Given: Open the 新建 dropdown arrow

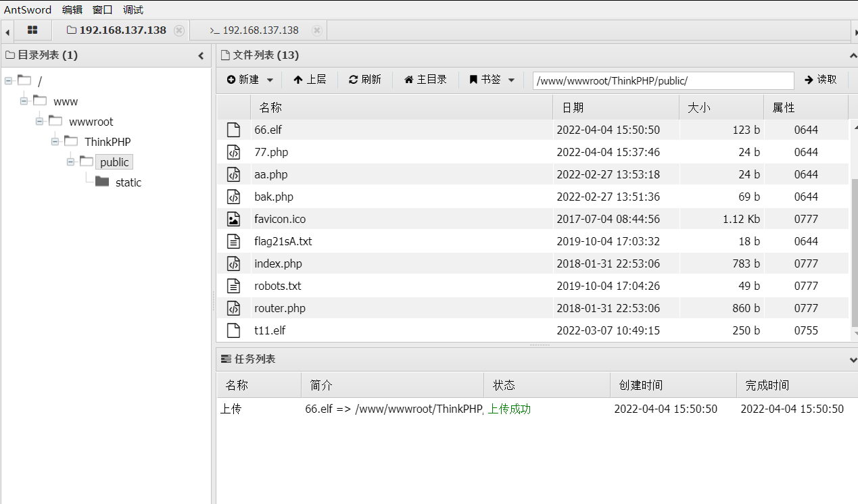Looking at the screenshot, I should [x=270, y=80].
